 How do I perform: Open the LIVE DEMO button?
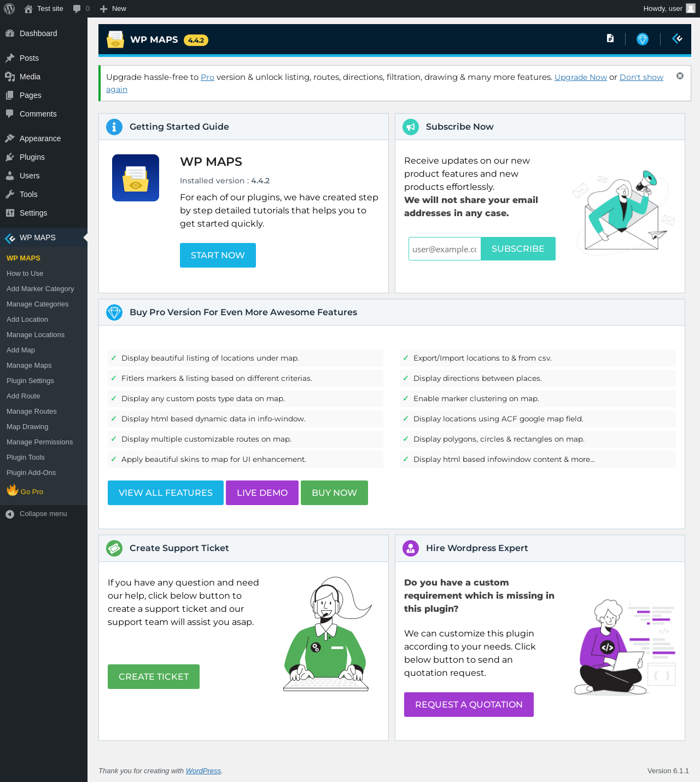point(262,493)
